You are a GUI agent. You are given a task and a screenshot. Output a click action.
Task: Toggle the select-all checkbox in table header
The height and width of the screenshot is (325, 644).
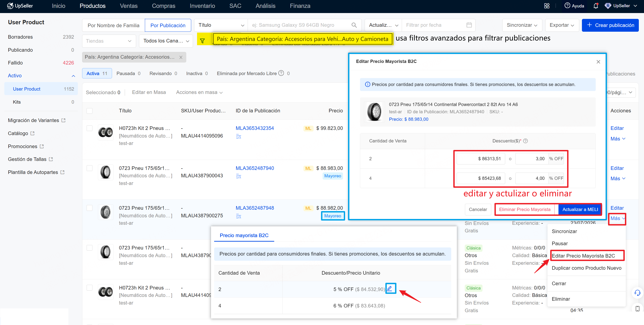(x=90, y=111)
